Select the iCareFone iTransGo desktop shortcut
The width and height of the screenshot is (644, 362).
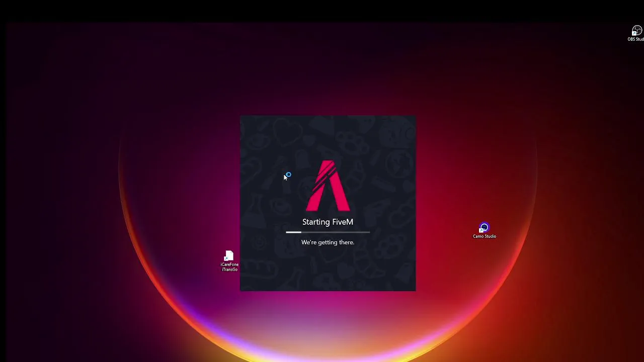(x=229, y=262)
